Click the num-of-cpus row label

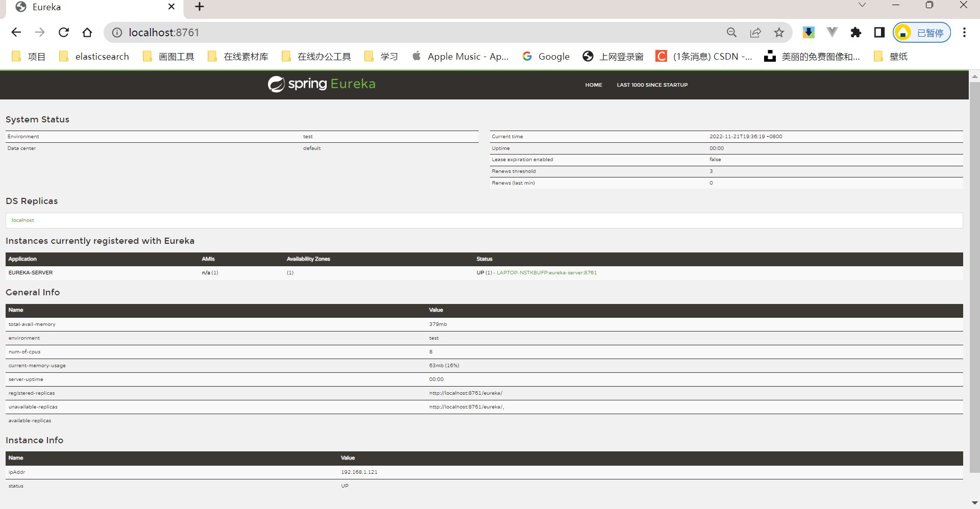click(x=24, y=352)
